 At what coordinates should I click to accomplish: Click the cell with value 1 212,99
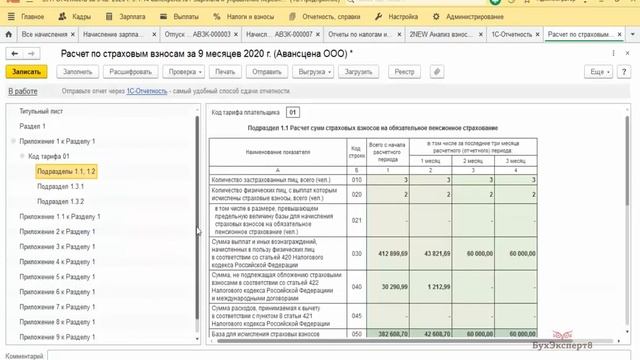point(431,287)
